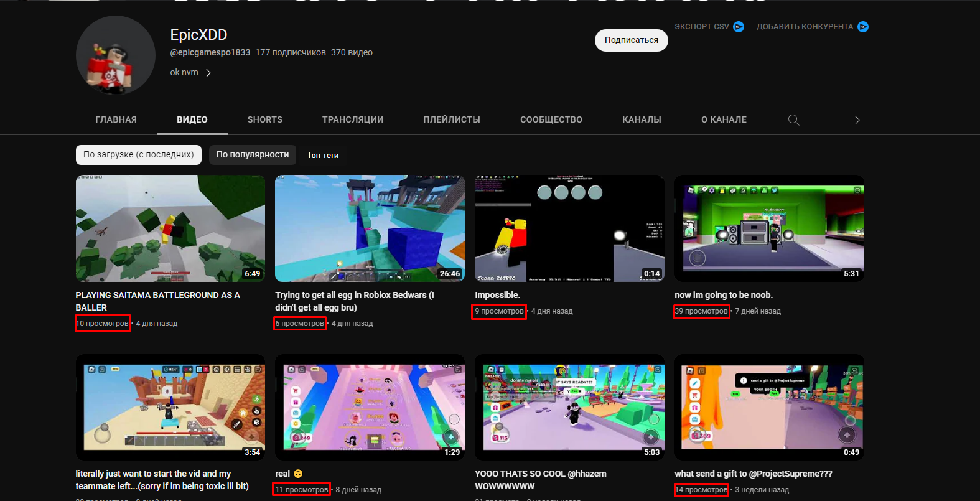Sort videos by По популярности
980x501 pixels.
click(253, 155)
